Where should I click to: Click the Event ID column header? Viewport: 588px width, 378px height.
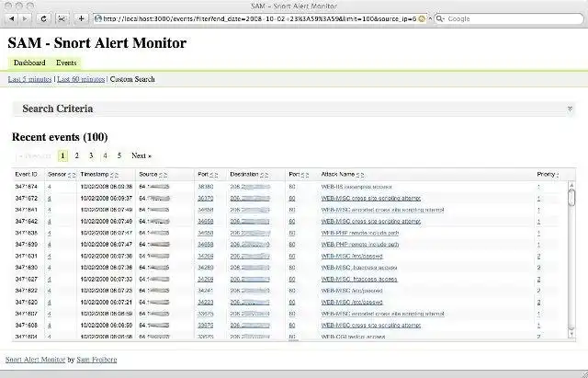26,175
